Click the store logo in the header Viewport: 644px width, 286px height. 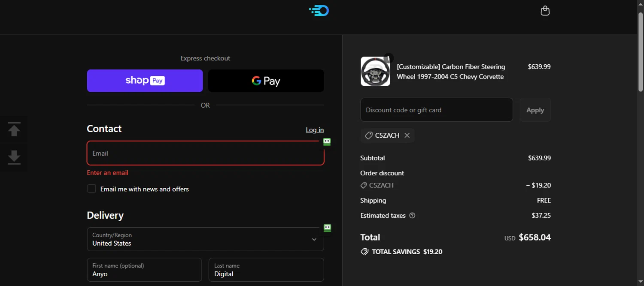[x=319, y=11]
